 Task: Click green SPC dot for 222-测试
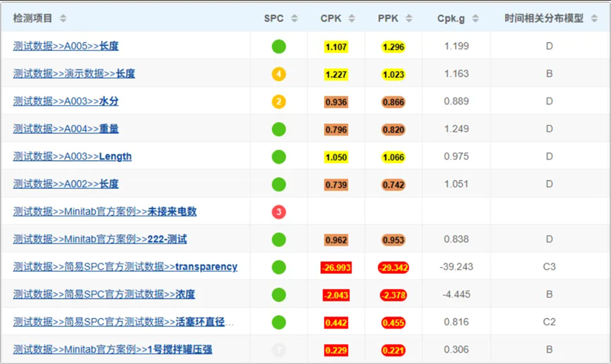pyautogui.click(x=278, y=239)
